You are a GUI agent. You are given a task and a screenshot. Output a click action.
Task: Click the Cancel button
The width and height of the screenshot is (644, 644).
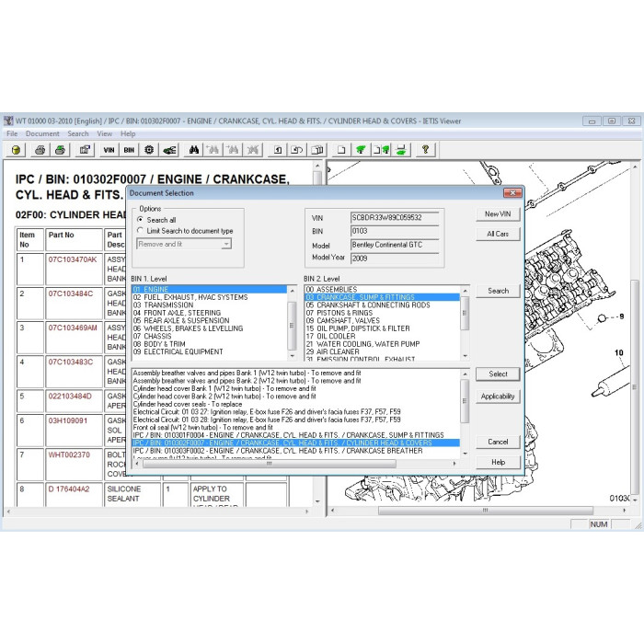coord(498,442)
